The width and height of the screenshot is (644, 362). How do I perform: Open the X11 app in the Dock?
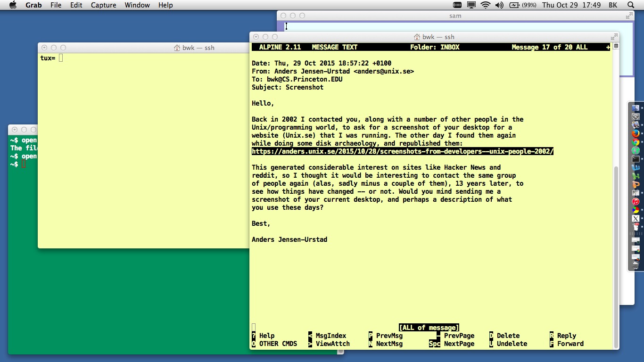coord(636,219)
